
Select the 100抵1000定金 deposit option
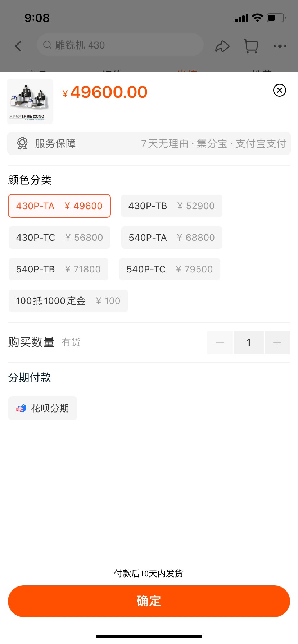click(68, 301)
